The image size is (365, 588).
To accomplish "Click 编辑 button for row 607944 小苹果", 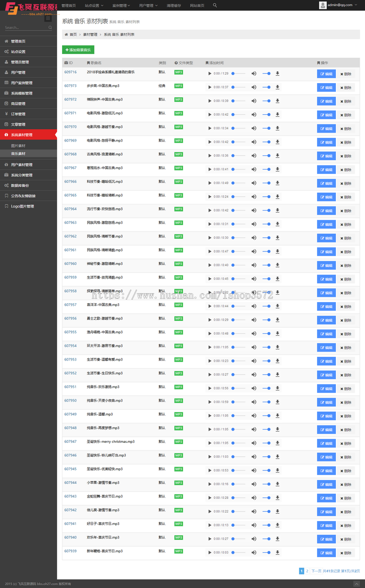I will 326,485.
